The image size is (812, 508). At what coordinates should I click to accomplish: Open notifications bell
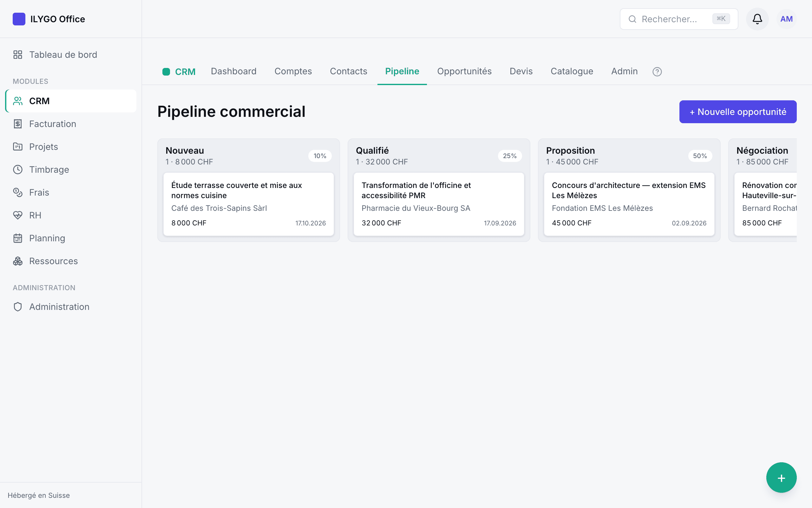[757, 19]
